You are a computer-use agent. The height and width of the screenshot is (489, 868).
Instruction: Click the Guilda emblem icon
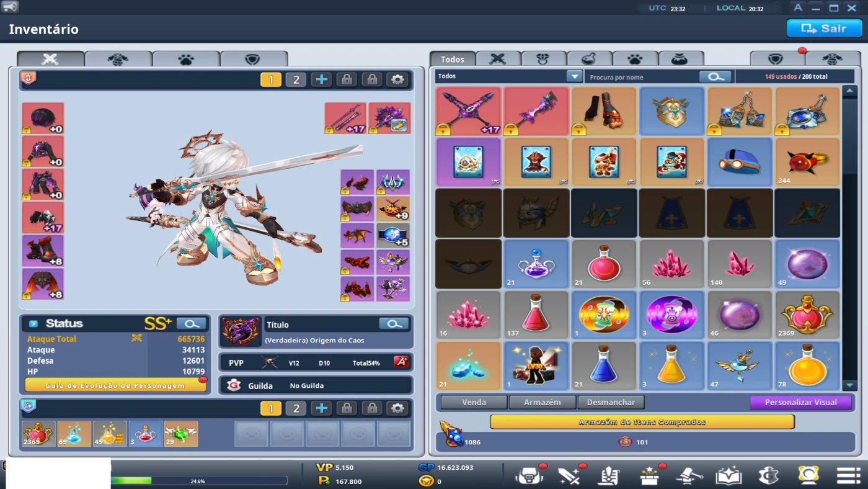234,385
